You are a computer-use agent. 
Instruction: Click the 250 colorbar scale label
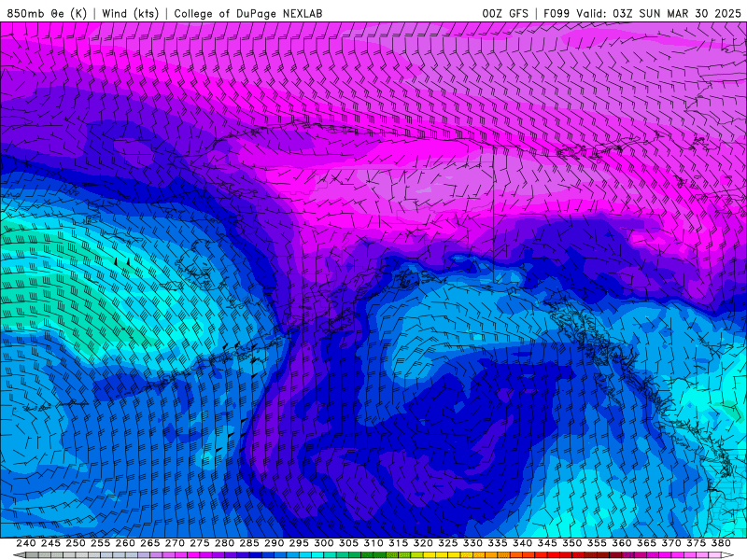76,543
